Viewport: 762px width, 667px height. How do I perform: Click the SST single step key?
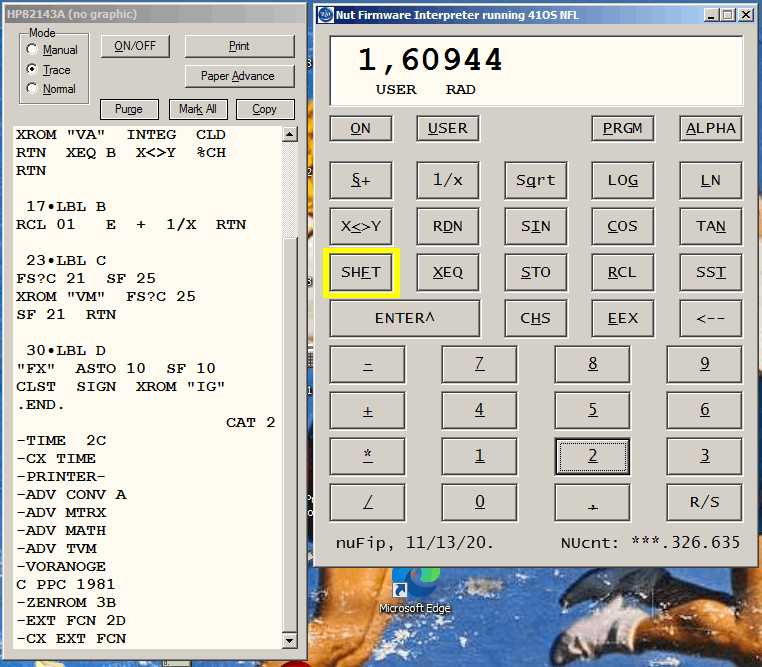pyautogui.click(x=710, y=272)
